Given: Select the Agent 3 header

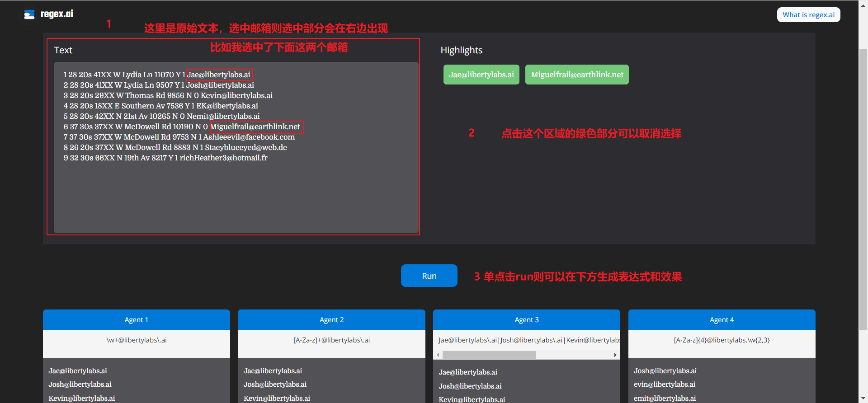Looking at the screenshot, I should click(526, 319).
